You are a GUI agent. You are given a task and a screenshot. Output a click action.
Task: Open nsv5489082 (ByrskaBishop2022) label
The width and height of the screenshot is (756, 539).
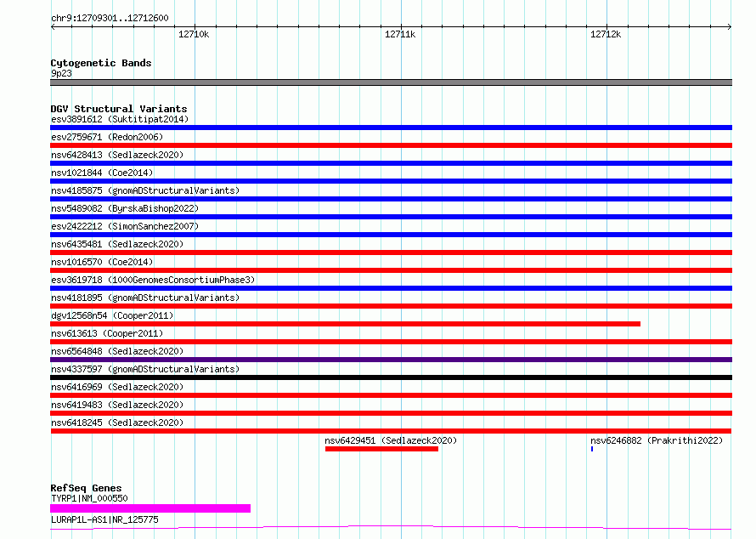point(125,208)
